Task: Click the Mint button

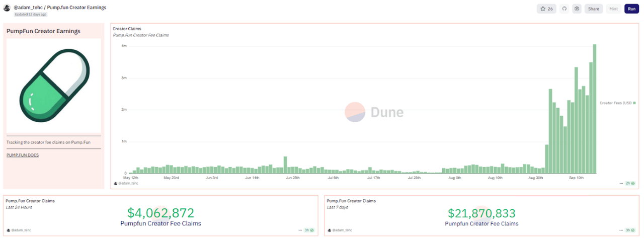Action: pos(613,9)
